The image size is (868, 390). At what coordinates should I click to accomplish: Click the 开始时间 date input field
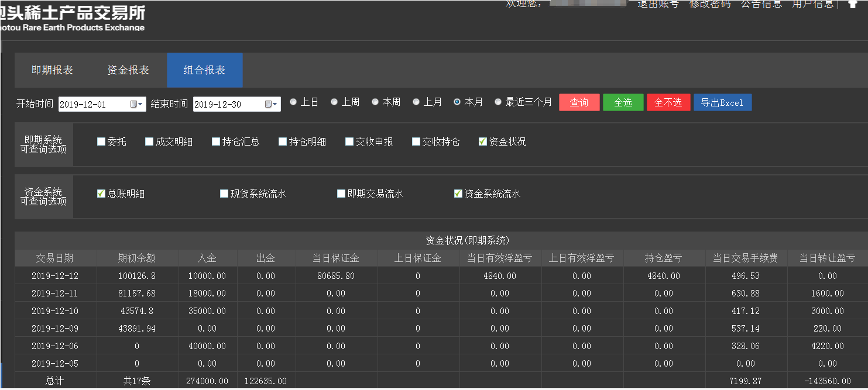tap(94, 104)
